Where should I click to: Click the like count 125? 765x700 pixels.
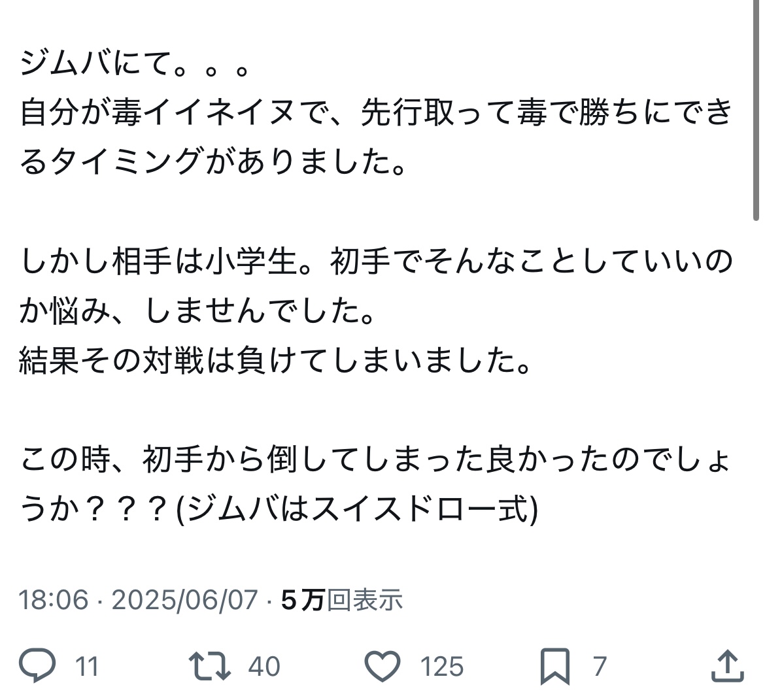(x=442, y=667)
